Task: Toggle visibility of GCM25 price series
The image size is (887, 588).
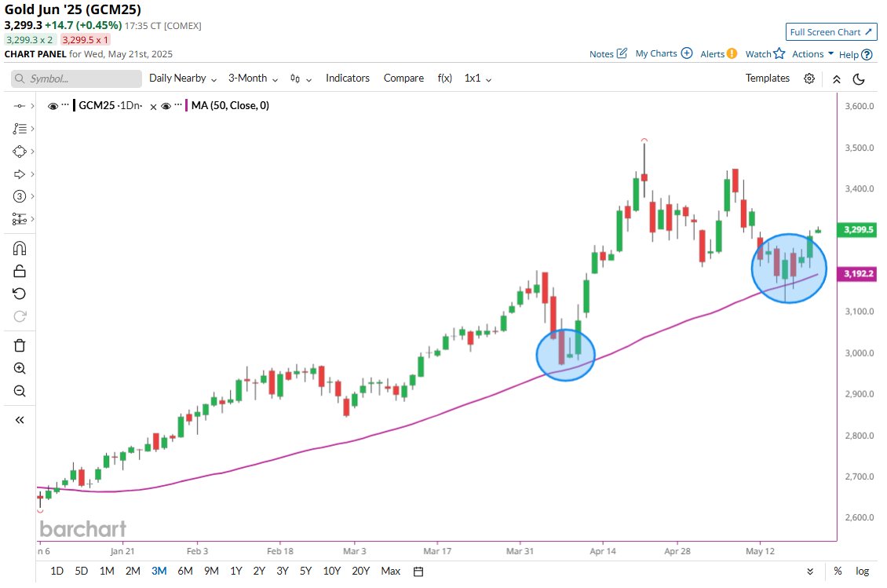Action: 53,106
